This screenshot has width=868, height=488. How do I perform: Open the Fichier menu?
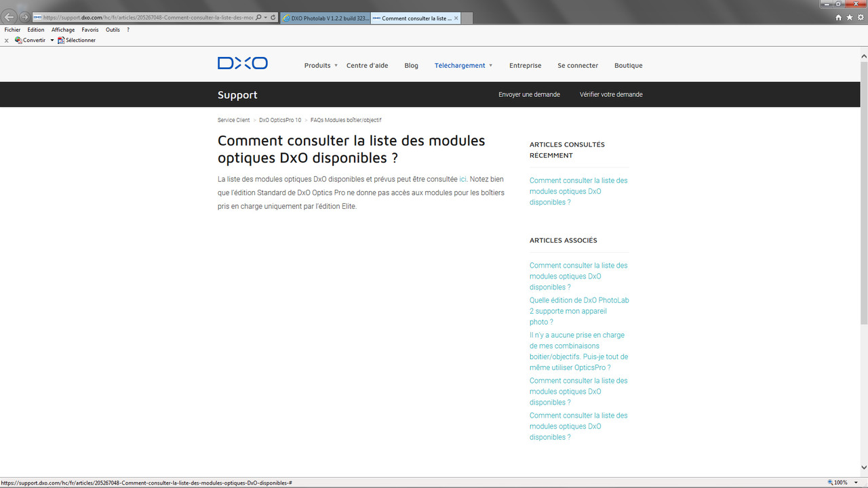tap(12, 30)
